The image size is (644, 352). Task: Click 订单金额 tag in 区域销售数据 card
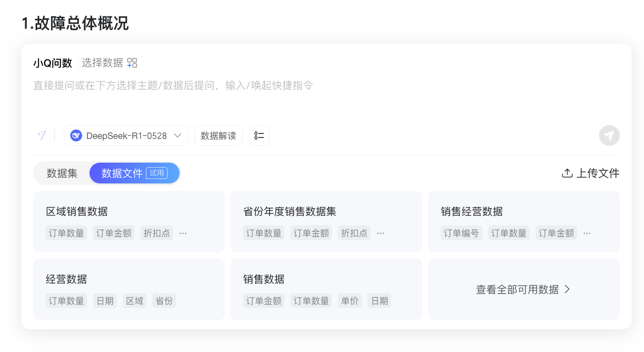114,233
